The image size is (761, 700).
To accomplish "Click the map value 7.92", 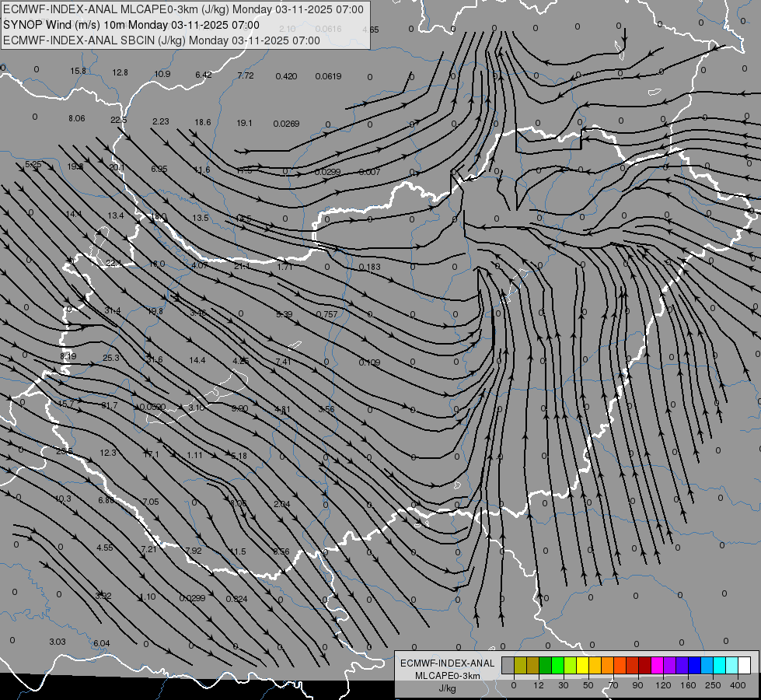I will tap(193, 551).
